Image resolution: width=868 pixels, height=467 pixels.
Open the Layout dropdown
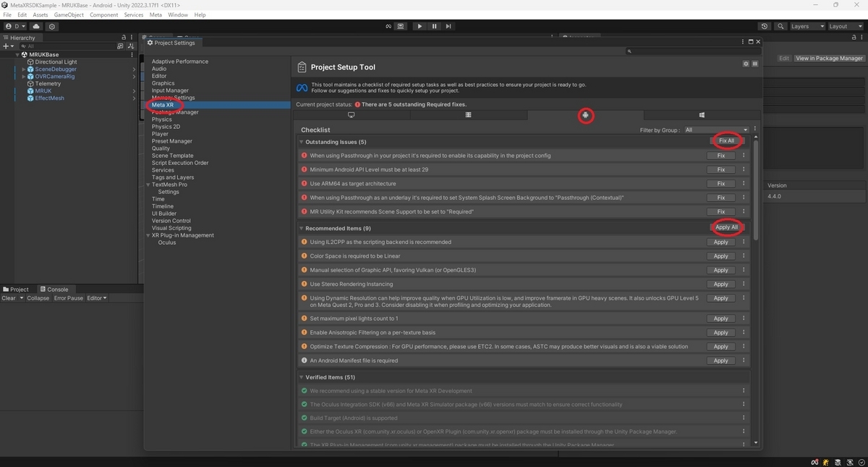pos(846,26)
